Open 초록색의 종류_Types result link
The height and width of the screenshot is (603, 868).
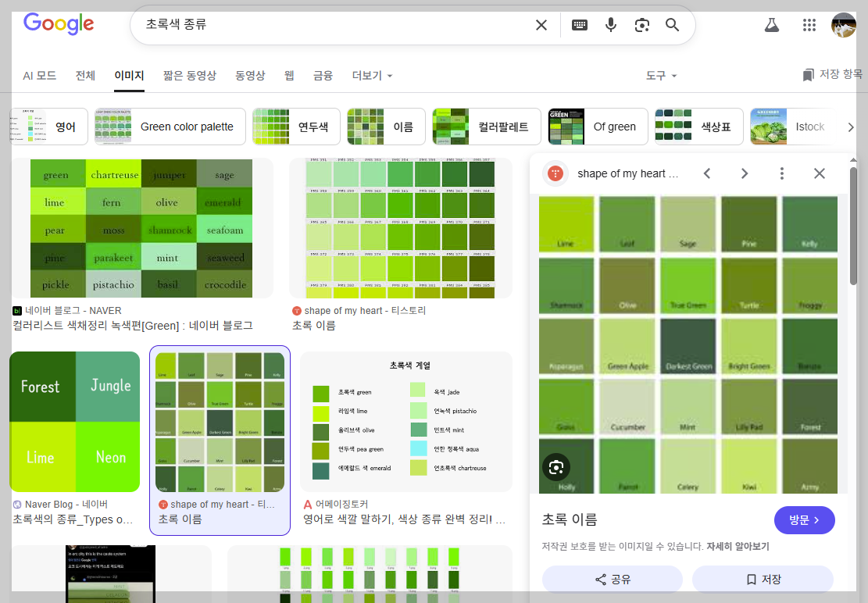click(x=73, y=519)
